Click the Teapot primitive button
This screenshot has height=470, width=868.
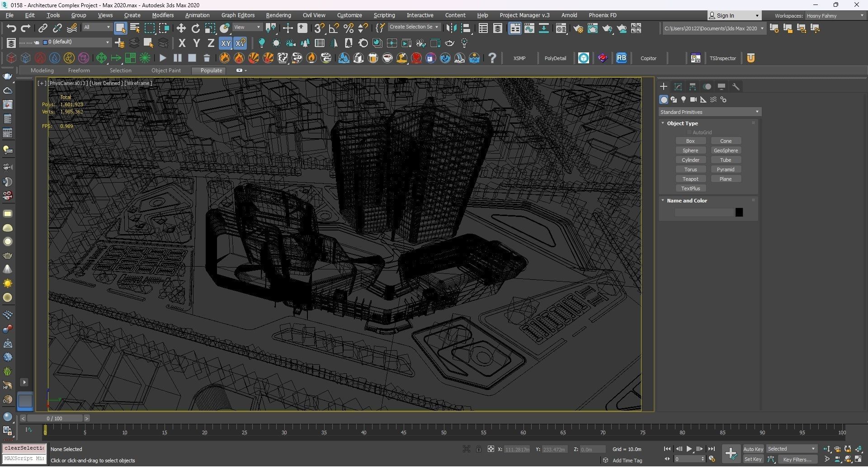(x=690, y=179)
